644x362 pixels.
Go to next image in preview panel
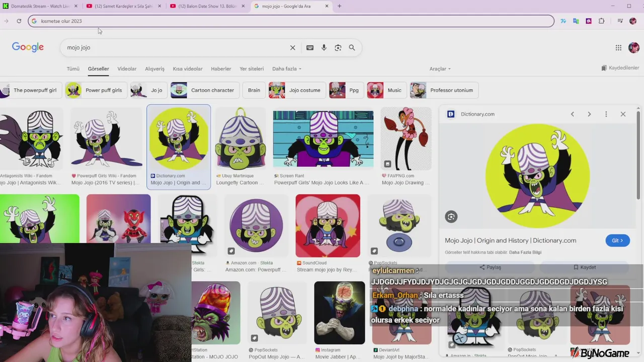click(589, 114)
